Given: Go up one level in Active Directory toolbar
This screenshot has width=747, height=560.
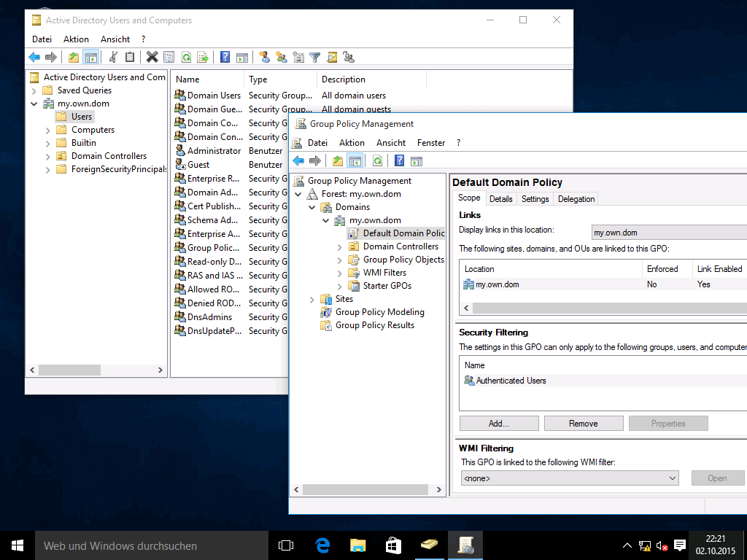Looking at the screenshot, I should pos(74,58).
